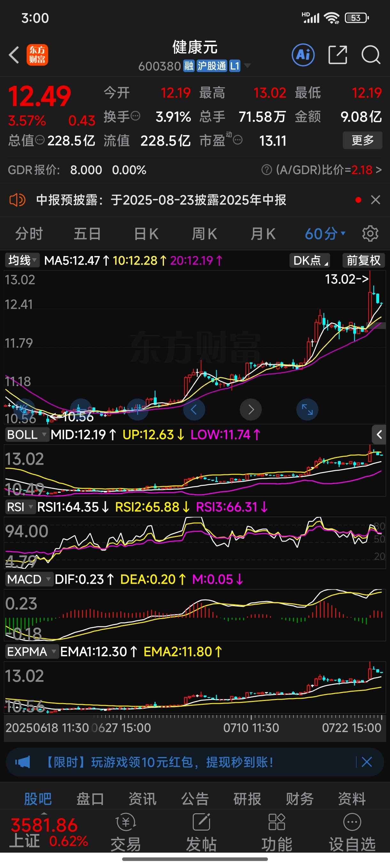The image size is (390, 868).
Task: Open the 财务 tab
Action: (300, 799)
